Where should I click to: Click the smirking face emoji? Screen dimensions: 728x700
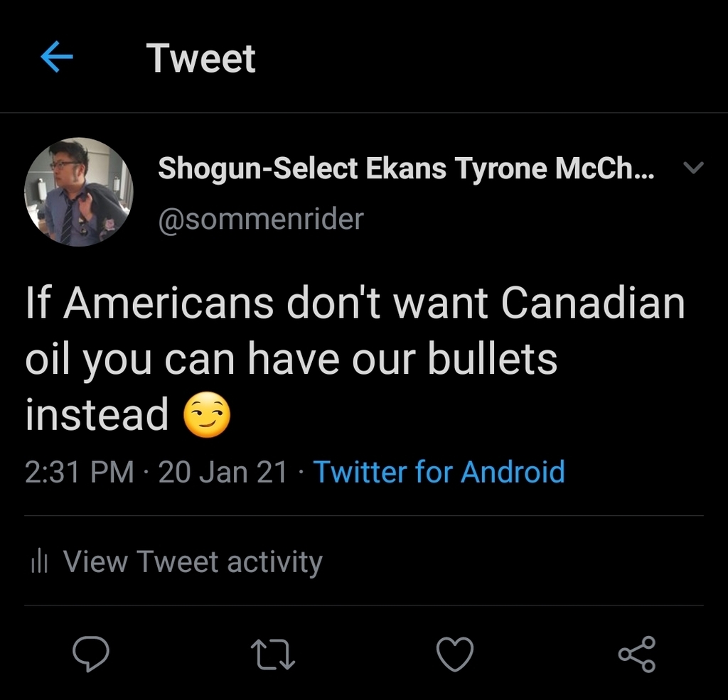[207, 416]
